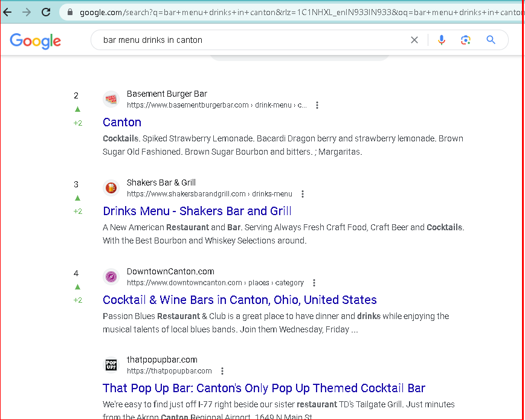The height and width of the screenshot is (420, 525).
Task: Open more options for DowntownCanton.com result
Action: click(x=314, y=283)
